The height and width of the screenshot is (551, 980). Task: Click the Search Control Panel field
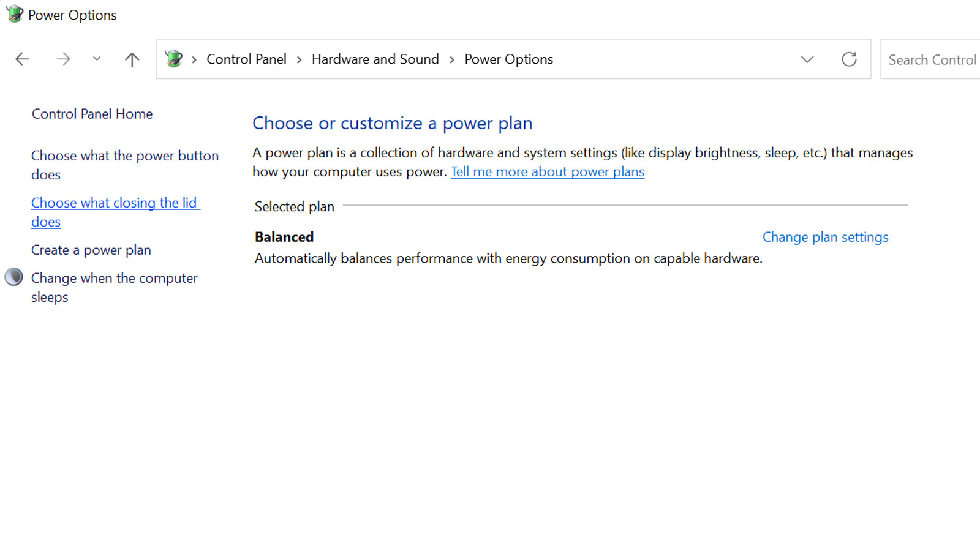coord(930,59)
